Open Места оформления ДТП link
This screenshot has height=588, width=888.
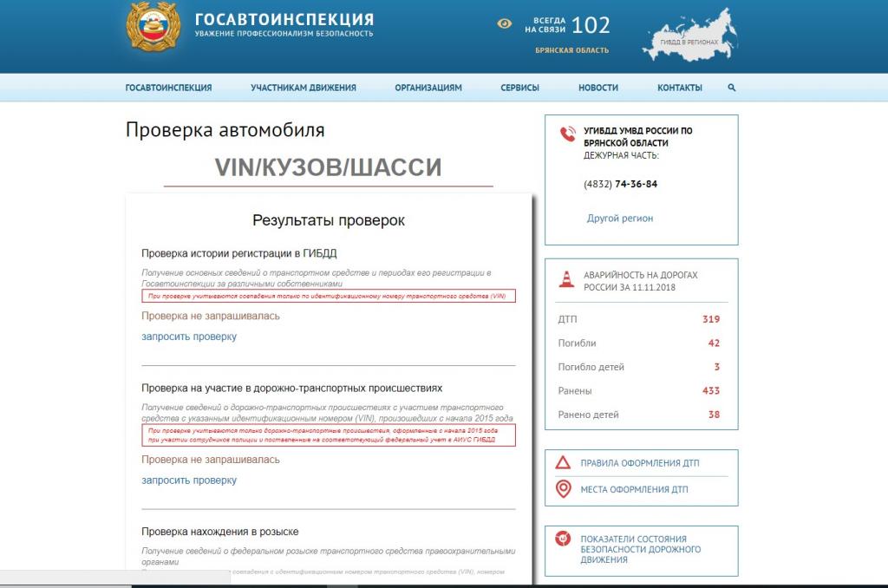634,489
